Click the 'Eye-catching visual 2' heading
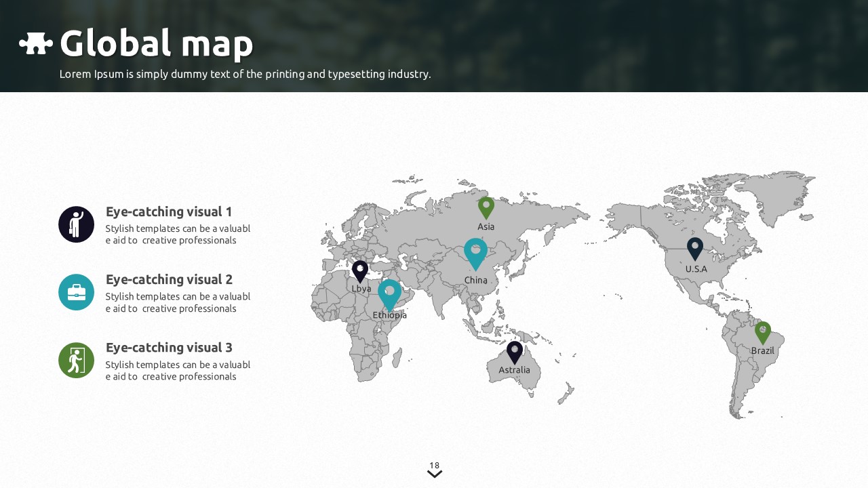 pos(169,279)
